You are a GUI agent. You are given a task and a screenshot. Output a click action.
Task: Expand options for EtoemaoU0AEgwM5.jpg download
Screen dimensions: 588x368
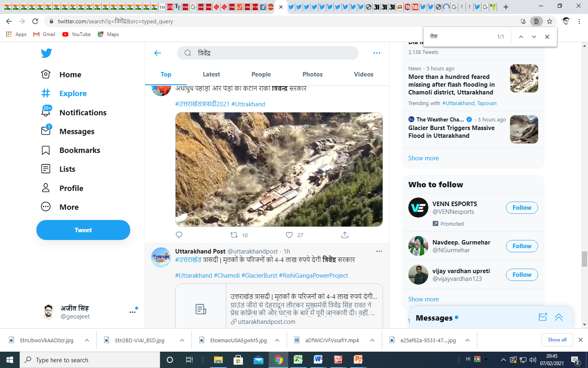(x=277, y=340)
